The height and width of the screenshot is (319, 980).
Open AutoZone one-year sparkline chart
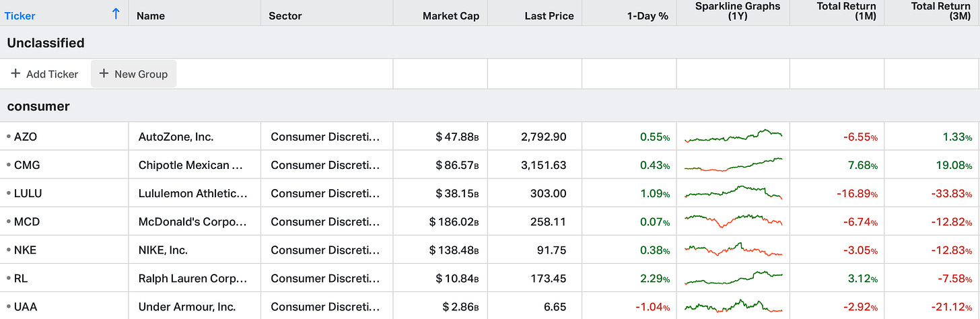tap(733, 137)
